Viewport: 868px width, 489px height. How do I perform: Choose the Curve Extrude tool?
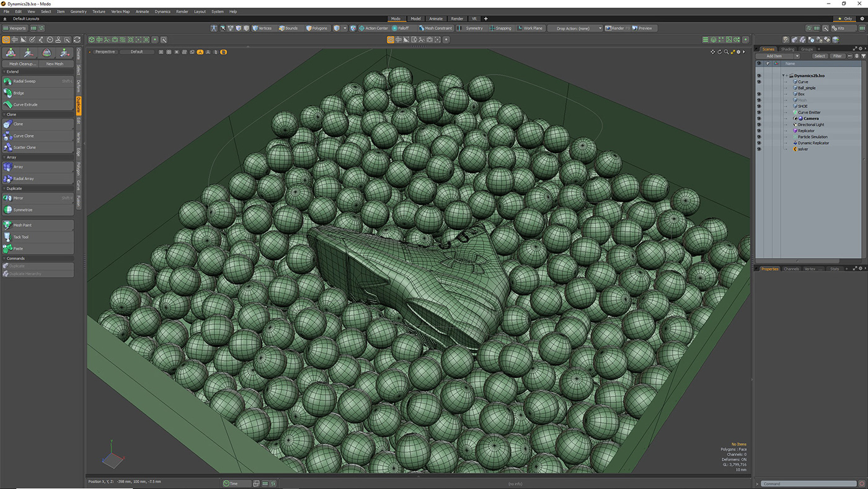click(x=25, y=105)
